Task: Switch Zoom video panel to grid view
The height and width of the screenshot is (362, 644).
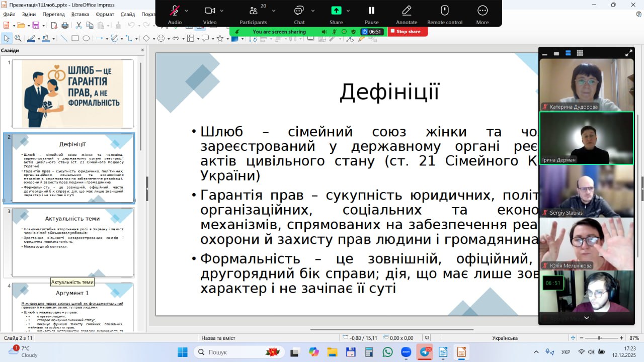Action: pyautogui.click(x=580, y=53)
